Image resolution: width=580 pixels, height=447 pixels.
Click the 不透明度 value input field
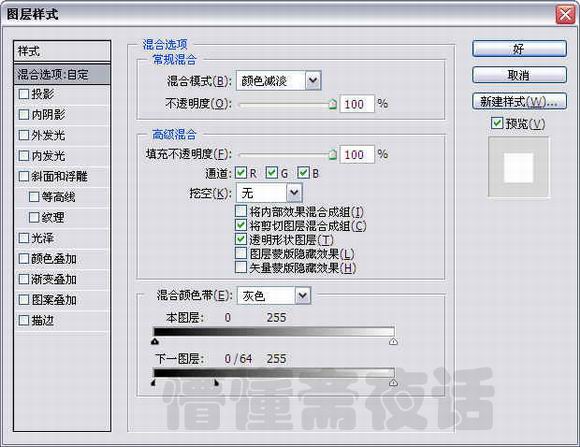coord(357,104)
